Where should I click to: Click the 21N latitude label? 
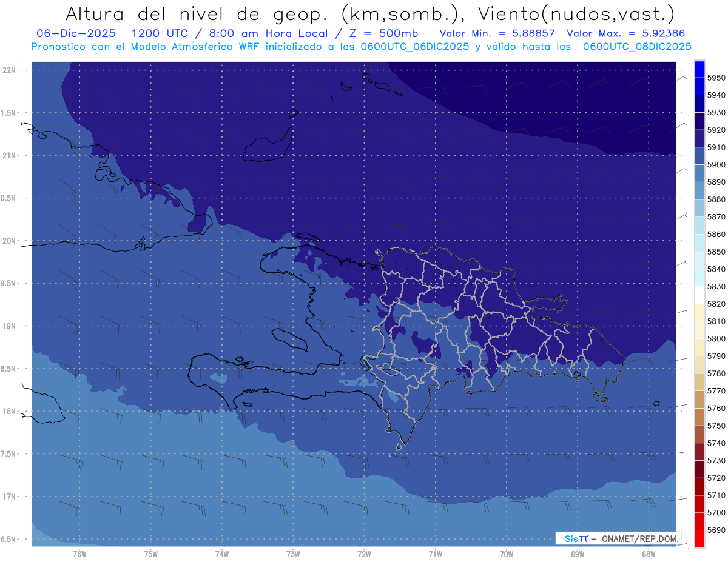point(9,155)
